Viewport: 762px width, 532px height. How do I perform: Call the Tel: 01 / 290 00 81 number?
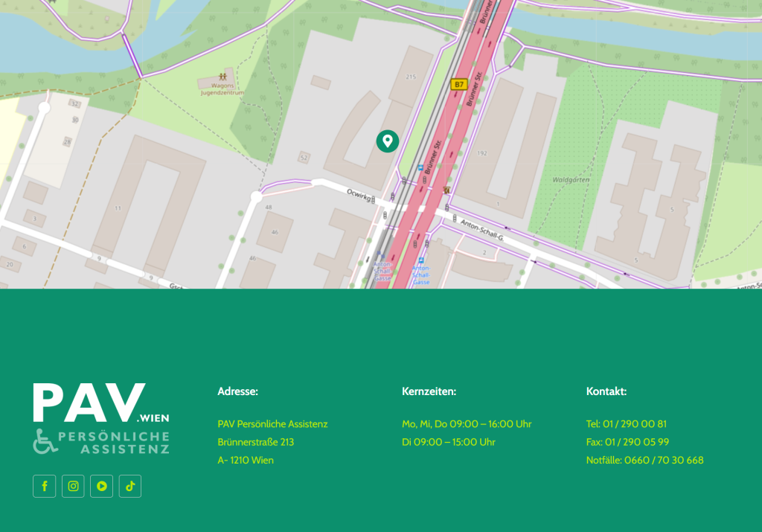tap(626, 424)
